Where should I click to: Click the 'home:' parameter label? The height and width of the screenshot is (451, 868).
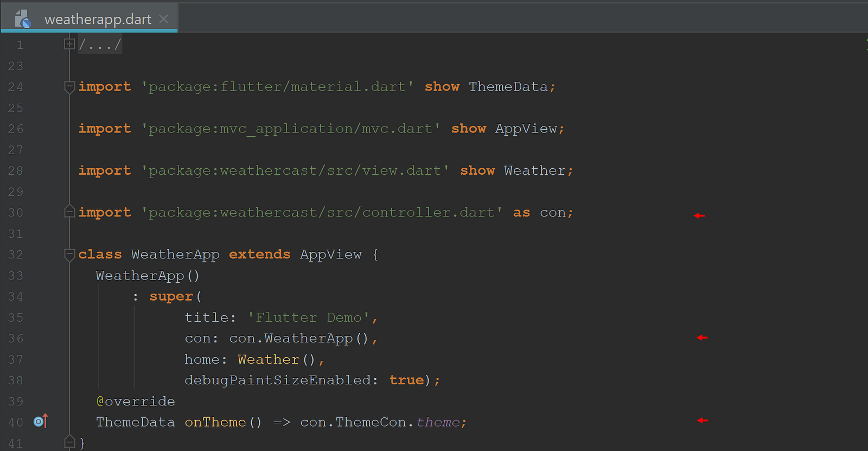[x=206, y=359]
